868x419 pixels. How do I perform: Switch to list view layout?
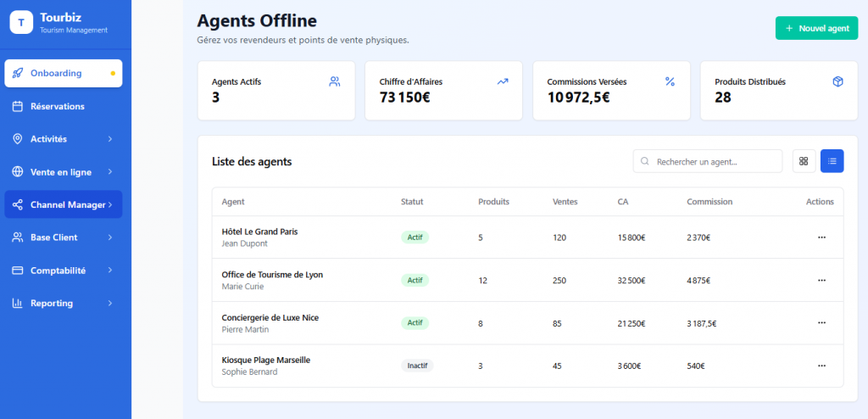832,161
